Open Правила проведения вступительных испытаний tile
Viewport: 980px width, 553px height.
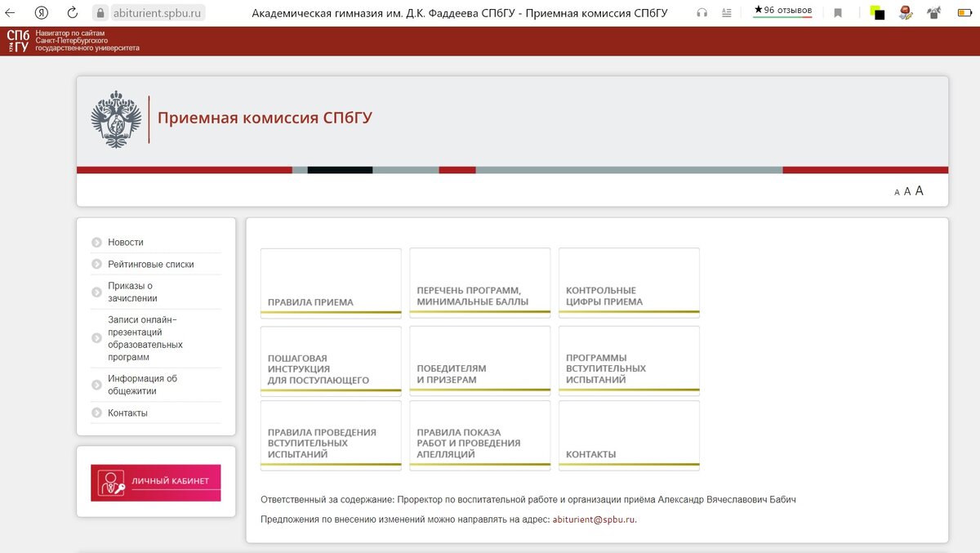point(331,435)
